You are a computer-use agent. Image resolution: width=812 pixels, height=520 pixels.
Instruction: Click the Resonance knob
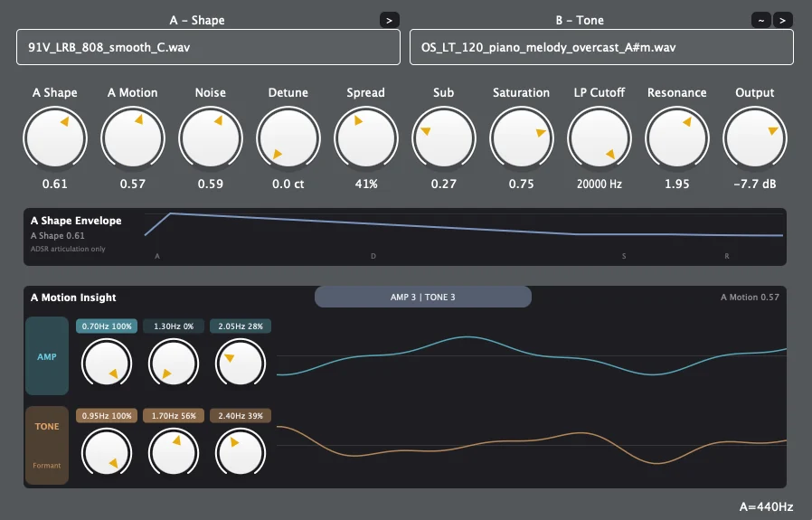(x=676, y=138)
